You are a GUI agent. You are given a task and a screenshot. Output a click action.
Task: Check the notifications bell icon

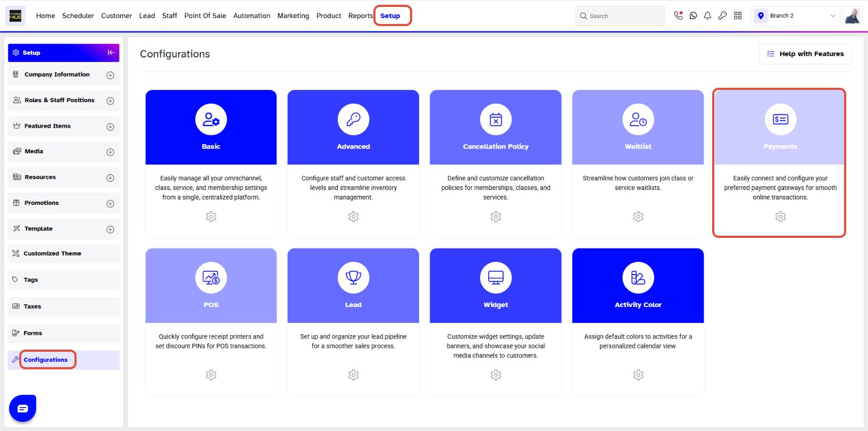(x=707, y=16)
